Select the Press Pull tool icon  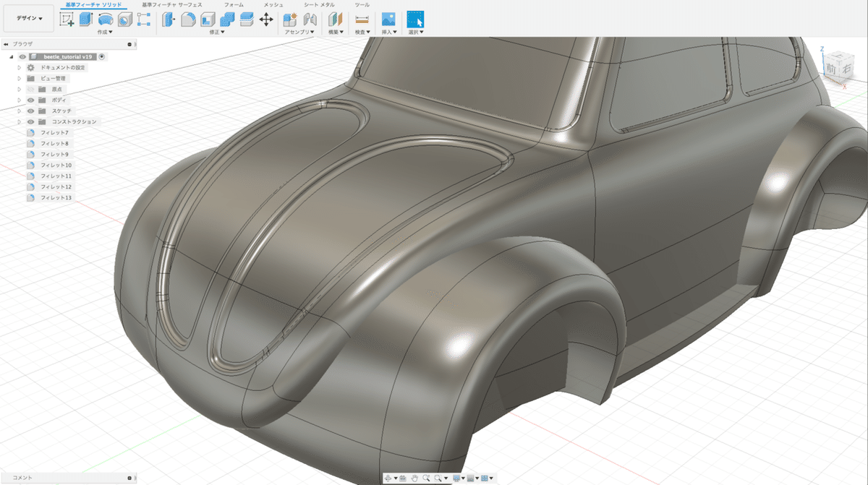click(169, 20)
